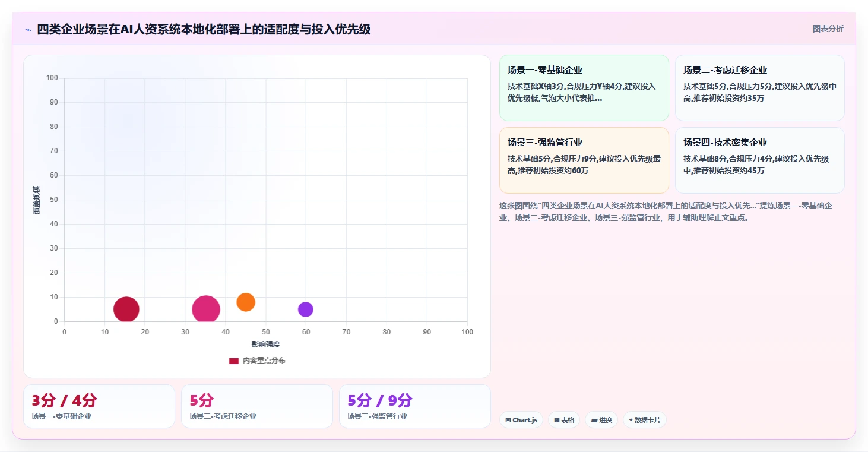
Task: Open the 场景一-零基础企业 card
Action: pos(584,88)
